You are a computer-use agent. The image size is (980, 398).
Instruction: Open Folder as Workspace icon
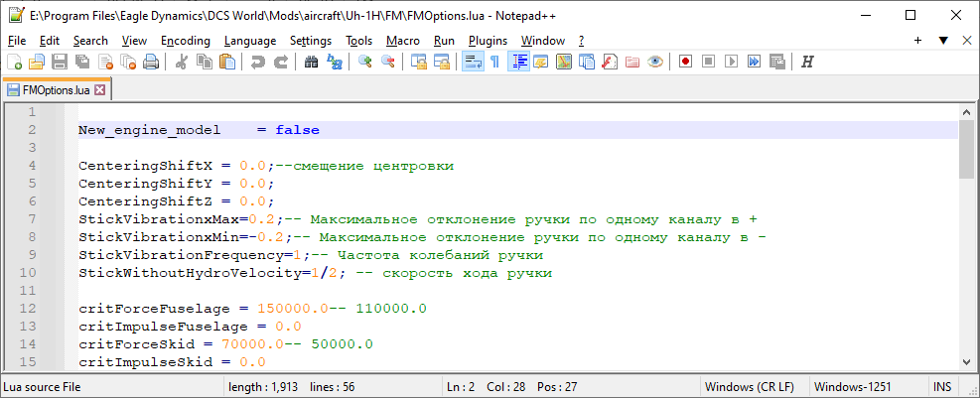[x=631, y=62]
